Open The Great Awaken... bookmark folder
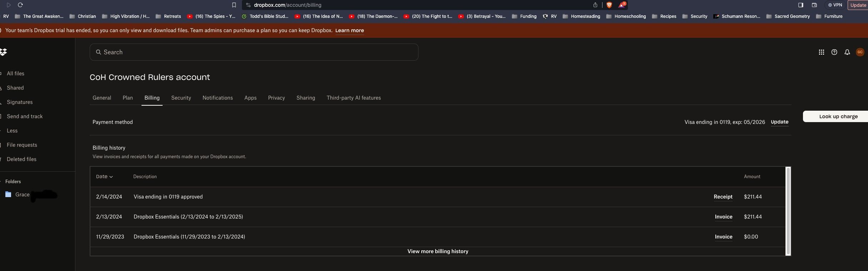The height and width of the screenshot is (271, 868). tap(39, 16)
